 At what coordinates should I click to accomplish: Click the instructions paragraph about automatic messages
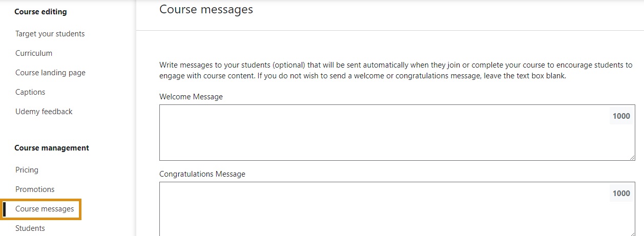pos(396,71)
